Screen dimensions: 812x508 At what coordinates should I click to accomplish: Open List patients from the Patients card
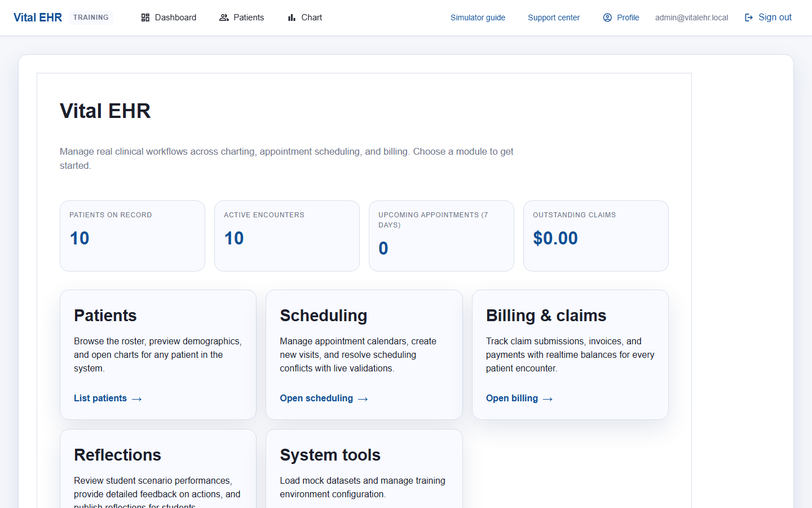click(x=100, y=398)
